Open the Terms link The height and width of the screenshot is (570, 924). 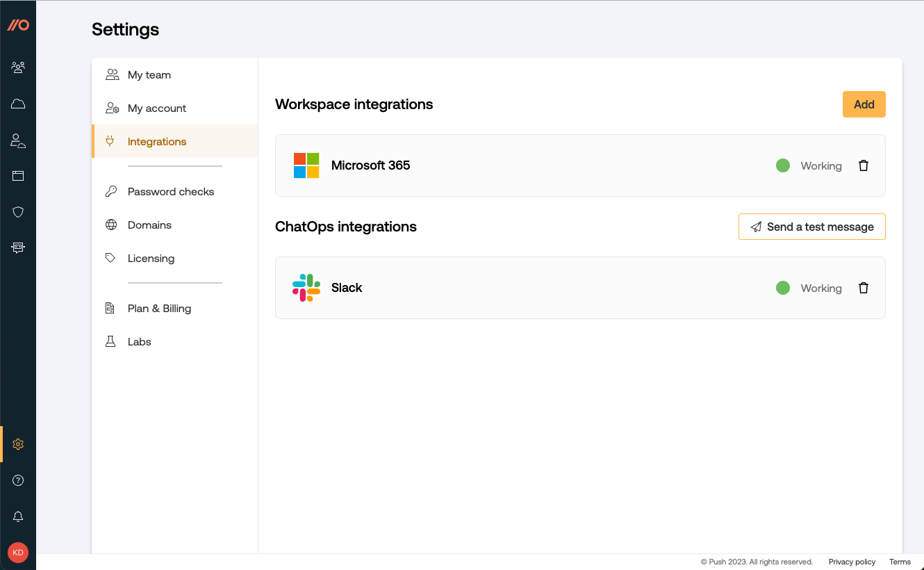coord(900,562)
